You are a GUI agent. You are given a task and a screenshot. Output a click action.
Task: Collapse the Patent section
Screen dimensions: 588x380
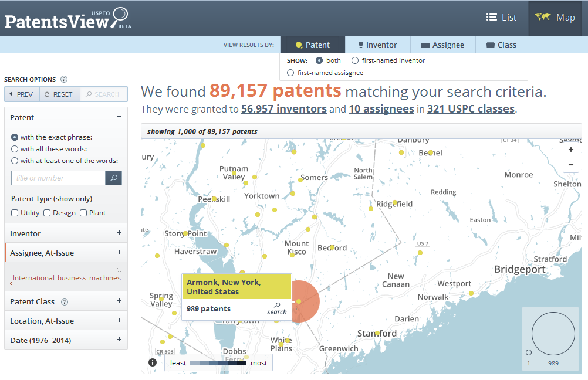pos(119,117)
